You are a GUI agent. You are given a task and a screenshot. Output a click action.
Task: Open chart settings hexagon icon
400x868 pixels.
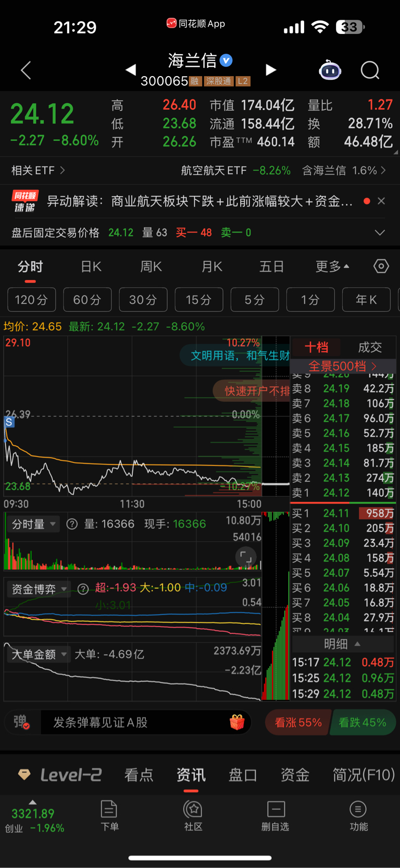pyautogui.click(x=381, y=266)
